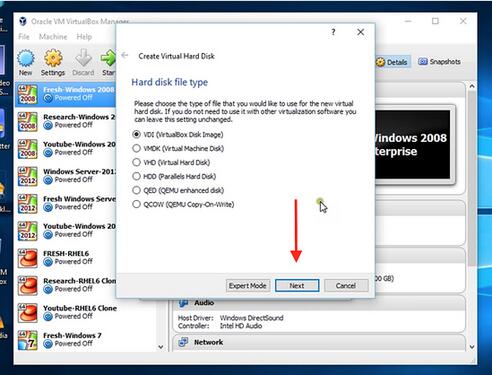Minimize the VirtualBox Manager window
This screenshot has height=375, width=492.
[x=408, y=21]
